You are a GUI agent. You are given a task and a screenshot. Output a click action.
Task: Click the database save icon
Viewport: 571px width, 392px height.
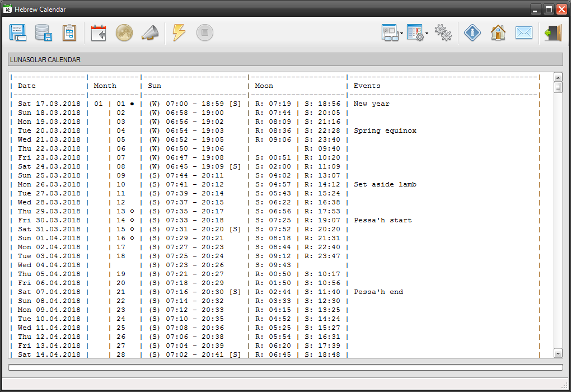tap(43, 33)
